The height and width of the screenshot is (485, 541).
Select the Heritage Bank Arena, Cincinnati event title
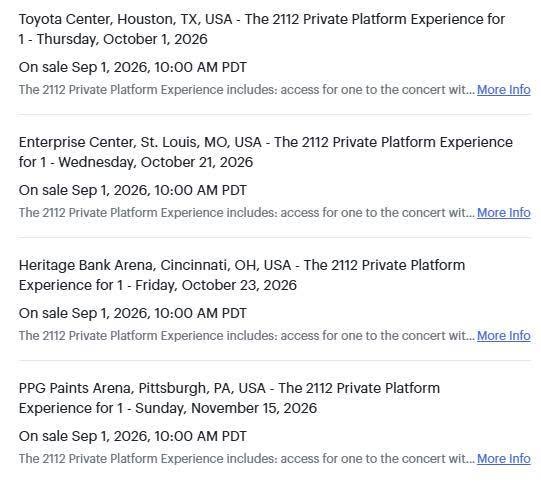(242, 275)
